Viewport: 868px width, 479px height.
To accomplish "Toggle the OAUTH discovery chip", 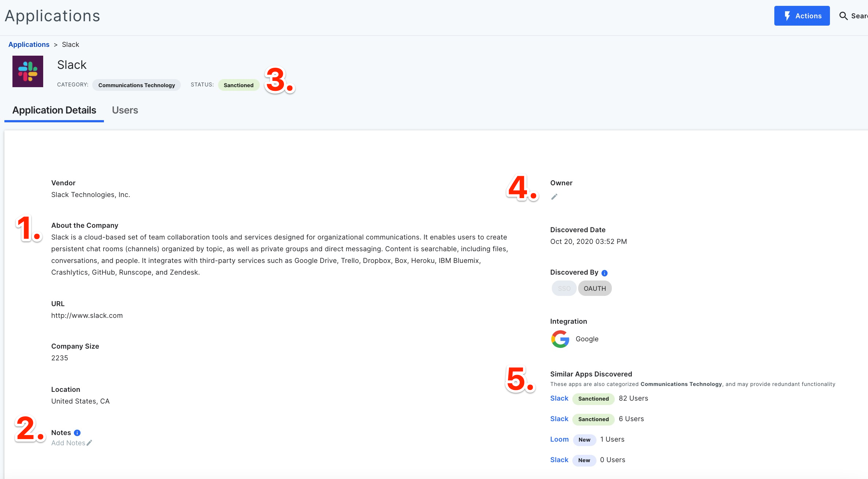I will click(595, 289).
